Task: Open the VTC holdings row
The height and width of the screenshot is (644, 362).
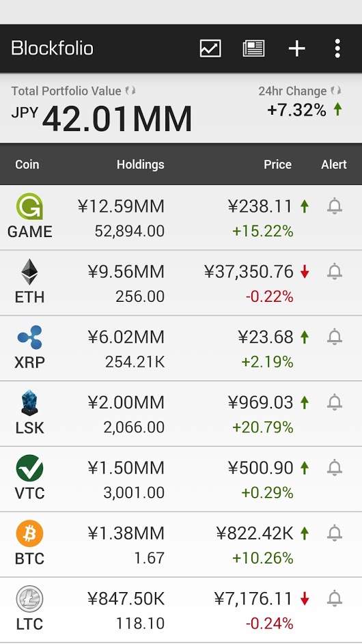Action: click(181, 479)
